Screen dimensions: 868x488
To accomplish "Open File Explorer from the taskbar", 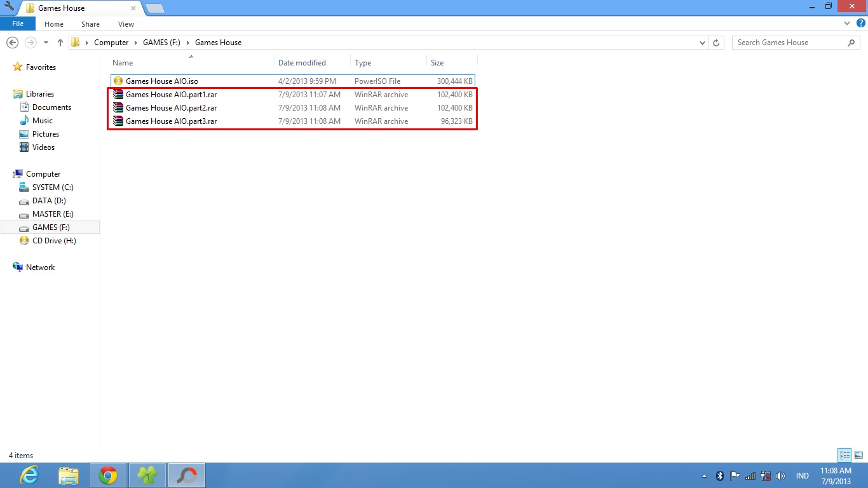I will 69,475.
